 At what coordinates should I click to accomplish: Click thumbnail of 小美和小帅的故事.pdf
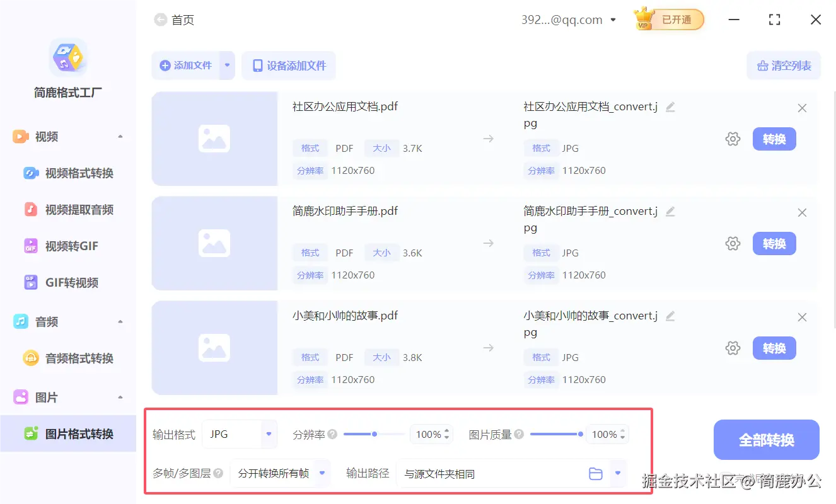214,348
